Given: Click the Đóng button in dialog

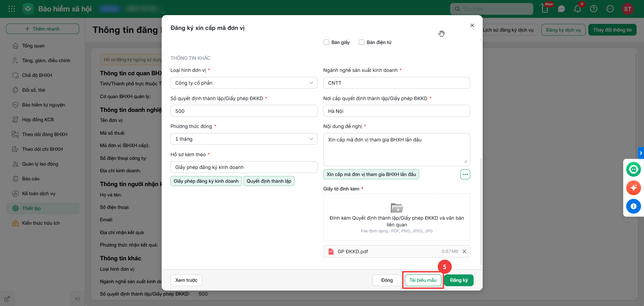Looking at the screenshot, I should pyautogui.click(x=387, y=280).
